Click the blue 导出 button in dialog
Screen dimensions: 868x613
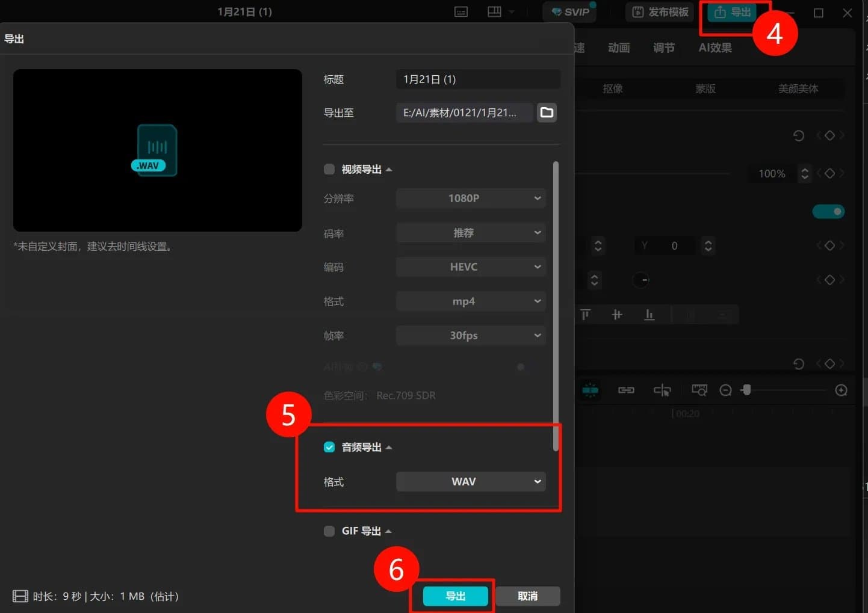[x=455, y=596]
